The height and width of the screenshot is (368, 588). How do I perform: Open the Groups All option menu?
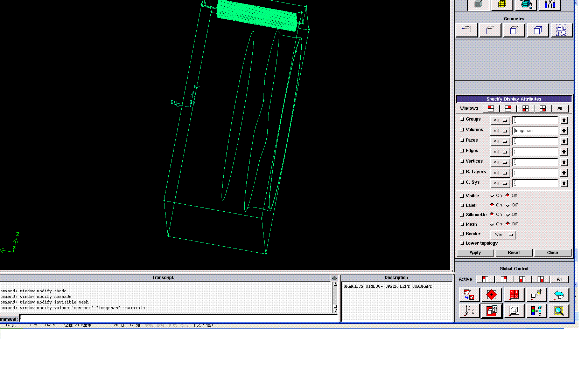[x=500, y=121]
